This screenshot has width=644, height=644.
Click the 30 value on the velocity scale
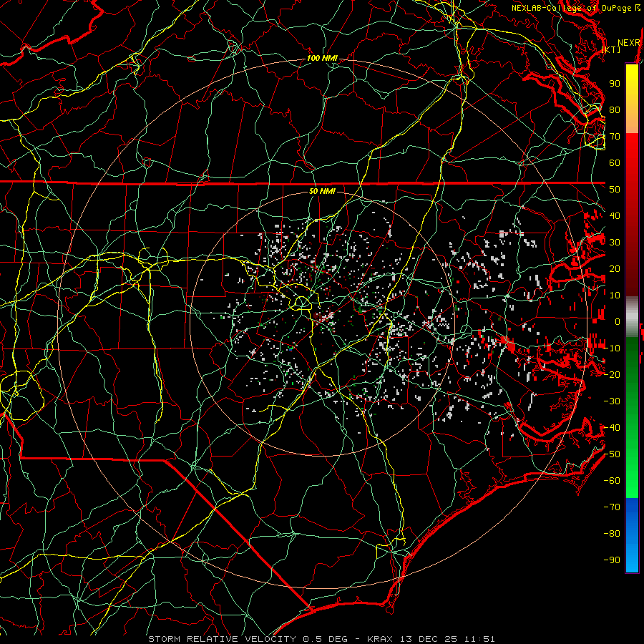tap(615, 243)
